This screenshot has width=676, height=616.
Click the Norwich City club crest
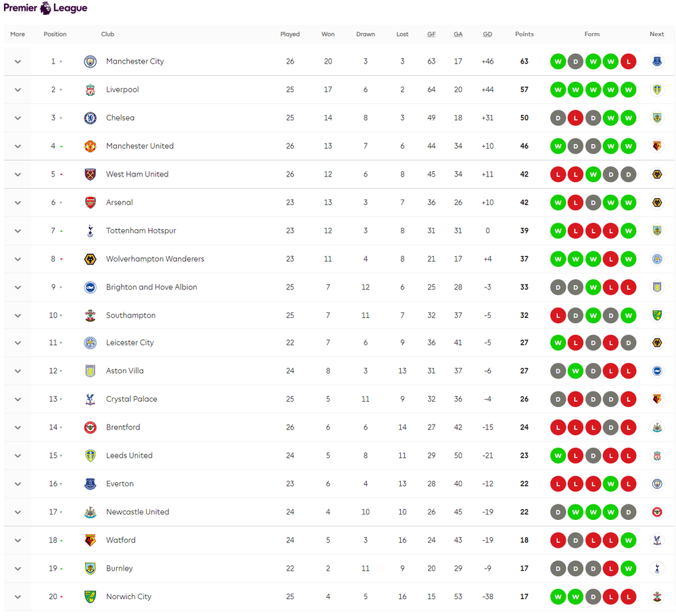[90, 596]
